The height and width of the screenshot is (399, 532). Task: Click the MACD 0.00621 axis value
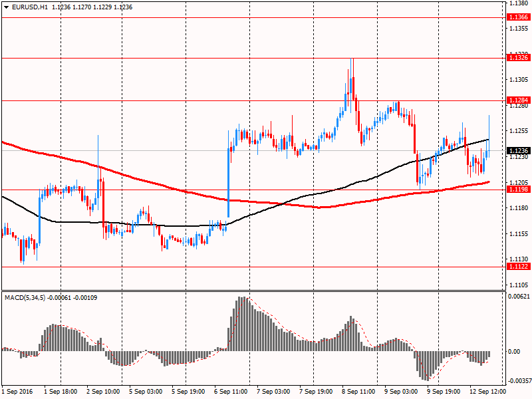[x=517, y=296]
